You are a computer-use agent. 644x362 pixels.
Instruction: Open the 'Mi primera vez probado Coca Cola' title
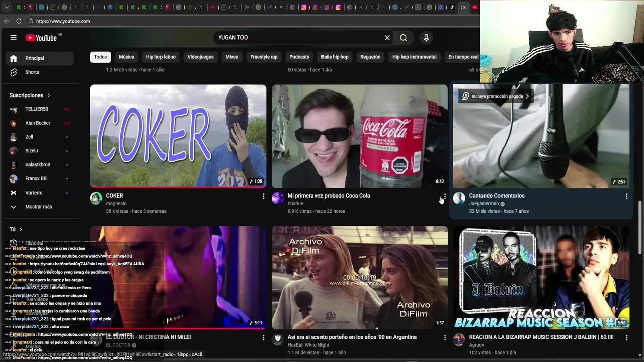click(x=329, y=196)
